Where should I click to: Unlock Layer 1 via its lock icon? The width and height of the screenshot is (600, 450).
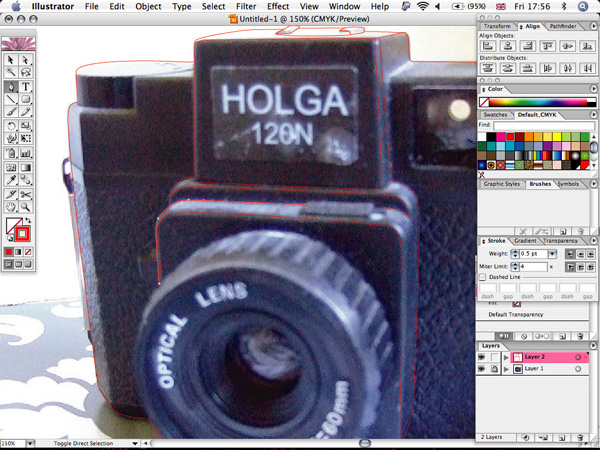pos(494,369)
